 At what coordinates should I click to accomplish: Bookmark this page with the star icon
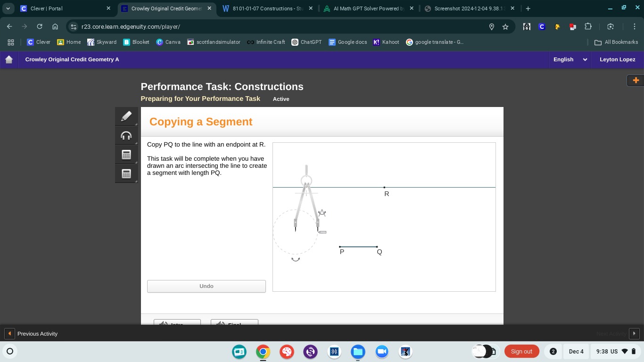click(x=505, y=27)
